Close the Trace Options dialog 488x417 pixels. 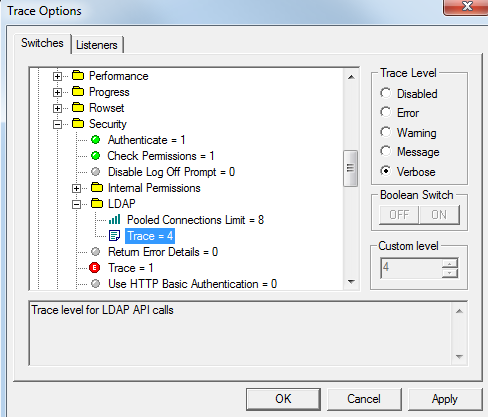pyautogui.click(x=467, y=6)
